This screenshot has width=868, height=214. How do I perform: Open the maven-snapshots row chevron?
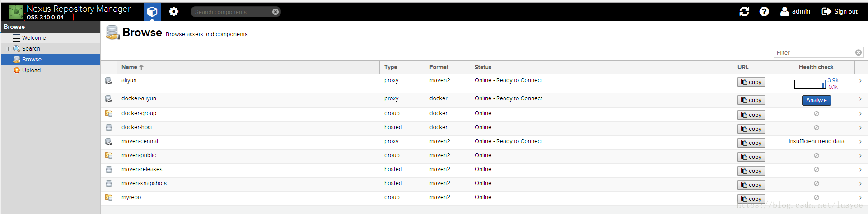point(860,184)
